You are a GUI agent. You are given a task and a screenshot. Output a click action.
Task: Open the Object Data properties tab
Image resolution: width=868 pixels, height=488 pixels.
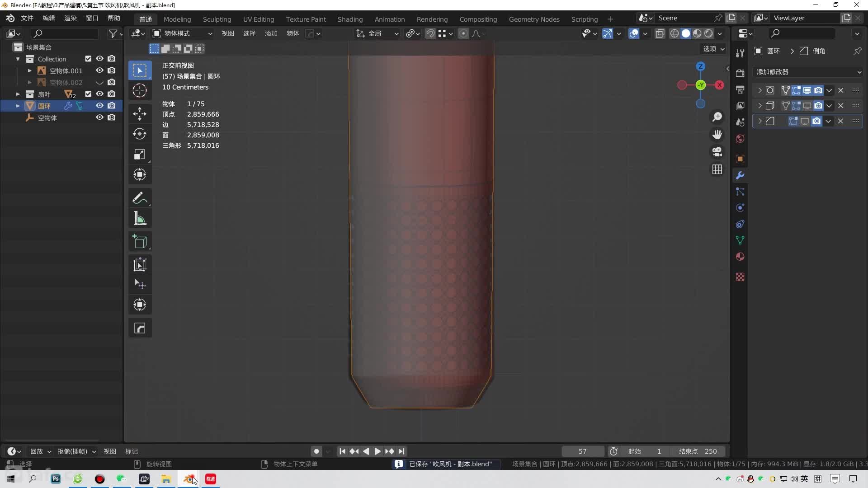(x=740, y=240)
